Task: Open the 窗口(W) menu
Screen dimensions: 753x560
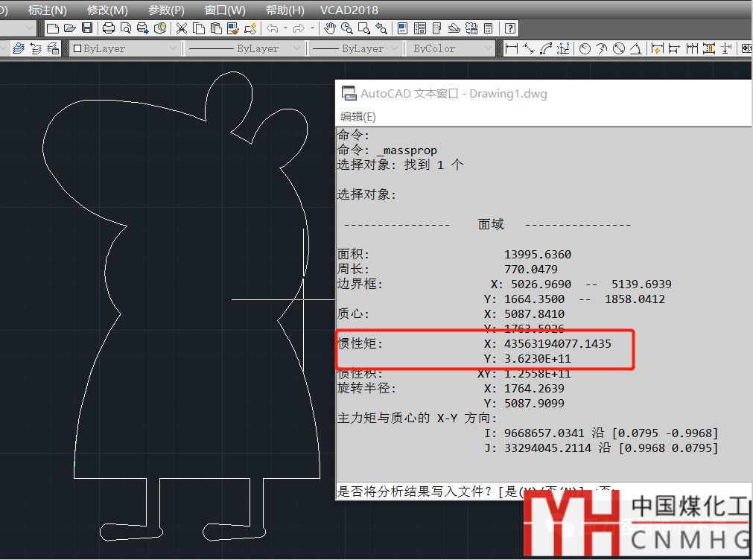Action: pyautogui.click(x=225, y=10)
